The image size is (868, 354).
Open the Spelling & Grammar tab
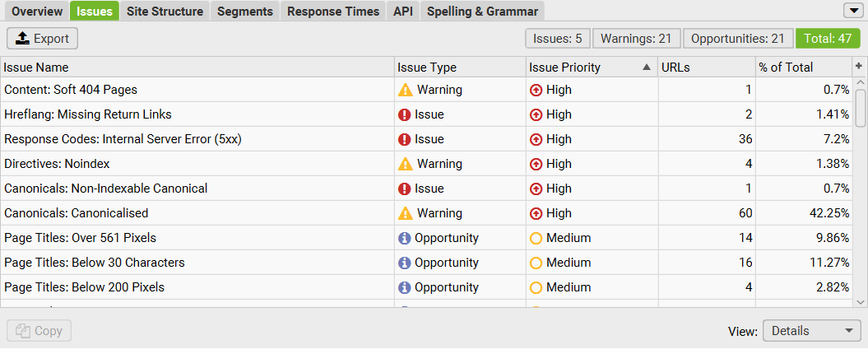pos(482,11)
